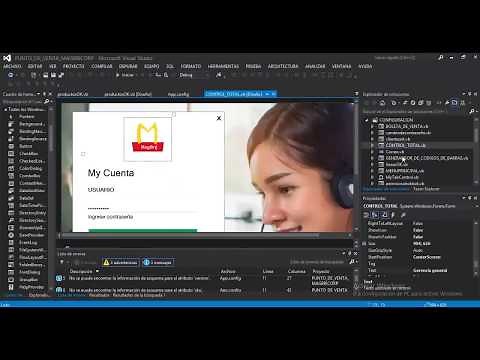
Task: Click the toolbox search magnifier icon
Action: pyautogui.click(x=46, y=101)
